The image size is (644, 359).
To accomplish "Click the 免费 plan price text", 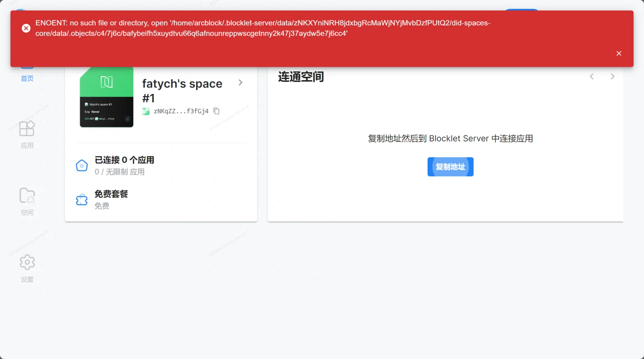I will click(102, 206).
